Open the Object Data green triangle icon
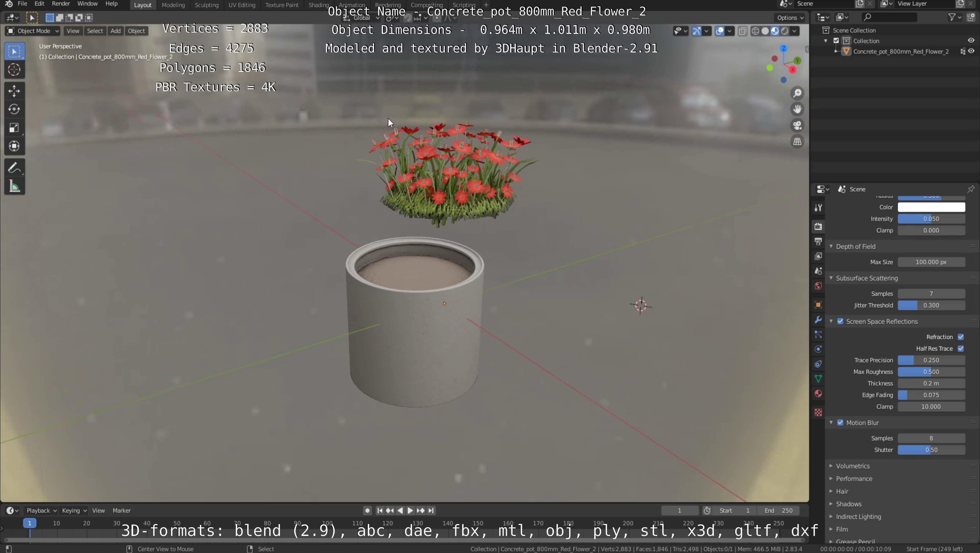Viewport: 980px width, 553px height. (818, 379)
